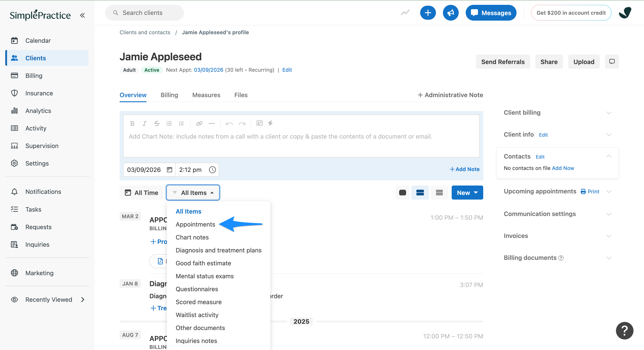Select Chart notes in the filter menu
This screenshot has height=350, width=644.
pyautogui.click(x=192, y=237)
